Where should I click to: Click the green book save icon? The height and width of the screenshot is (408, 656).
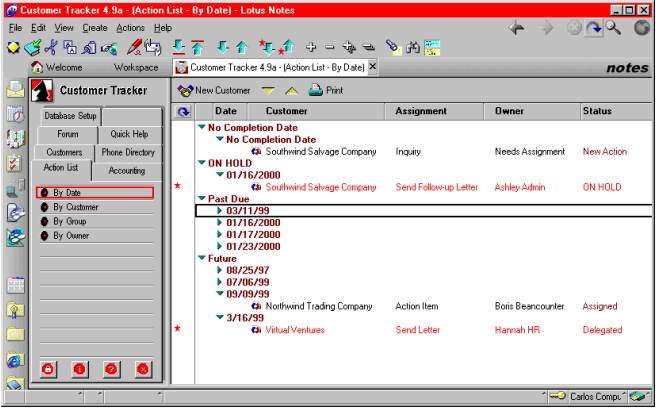tap(32, 47)
